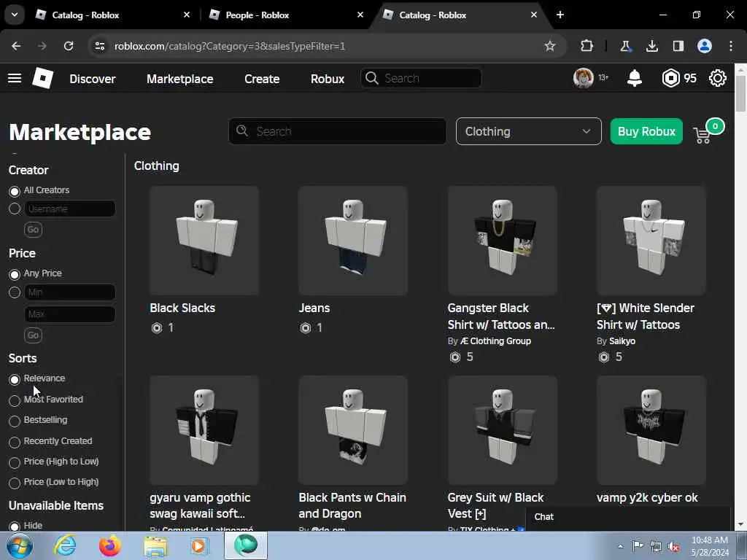
Task: Bookmark this page with the star icon
Action: (x=550, y=46)
